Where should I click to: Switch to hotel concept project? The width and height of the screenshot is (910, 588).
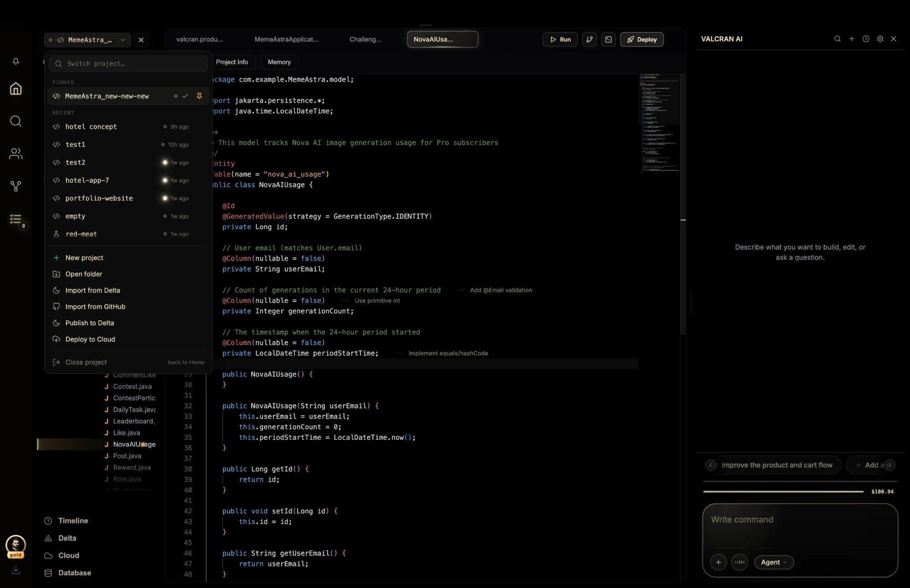[128, 126]
